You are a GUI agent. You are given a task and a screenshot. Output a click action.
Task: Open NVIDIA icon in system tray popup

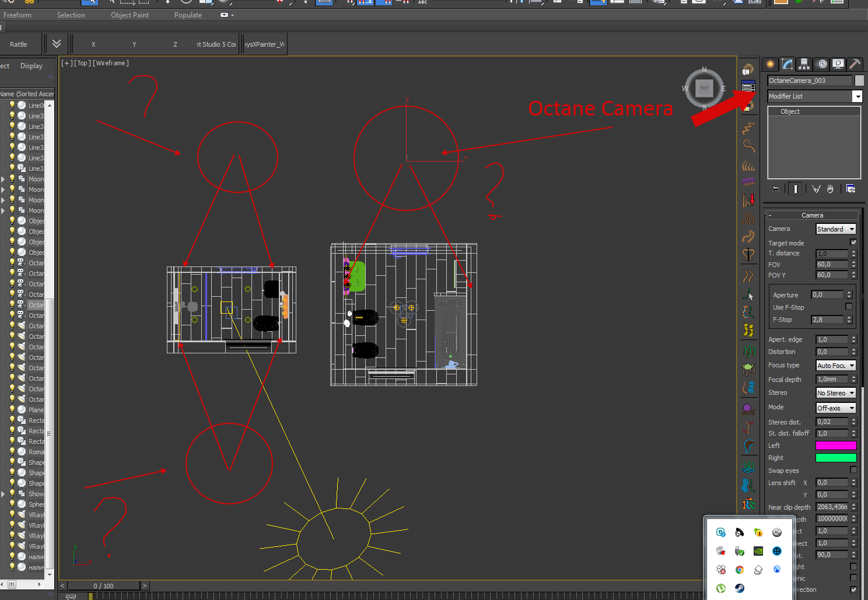pyautogui.click(x=758, y=551)
